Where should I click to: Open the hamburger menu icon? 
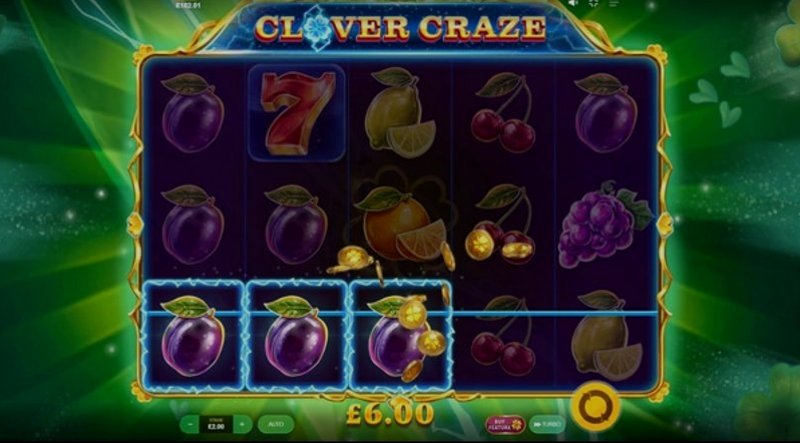613,3
